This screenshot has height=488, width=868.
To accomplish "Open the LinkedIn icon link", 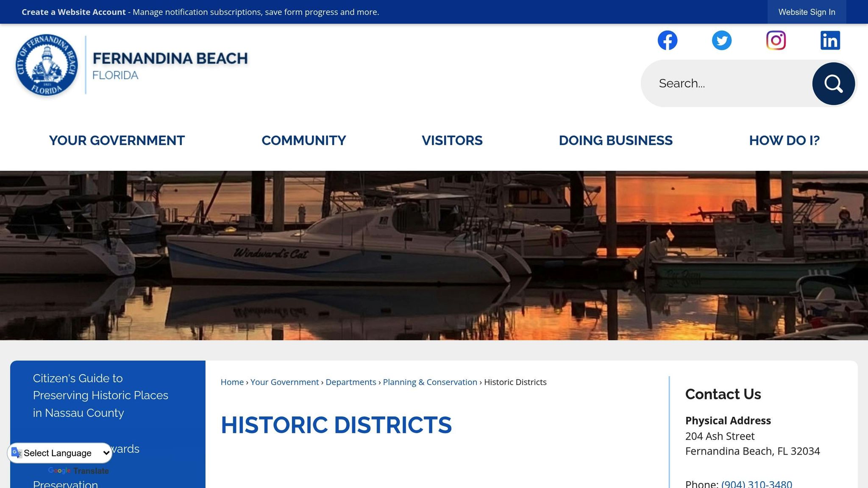I will point(830,41).
